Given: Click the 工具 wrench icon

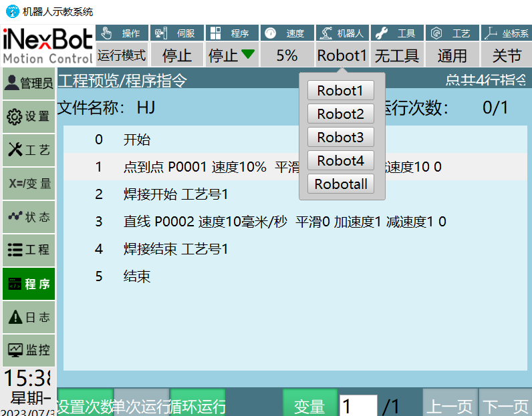Looking at the screenshot, I should (382, 33).
